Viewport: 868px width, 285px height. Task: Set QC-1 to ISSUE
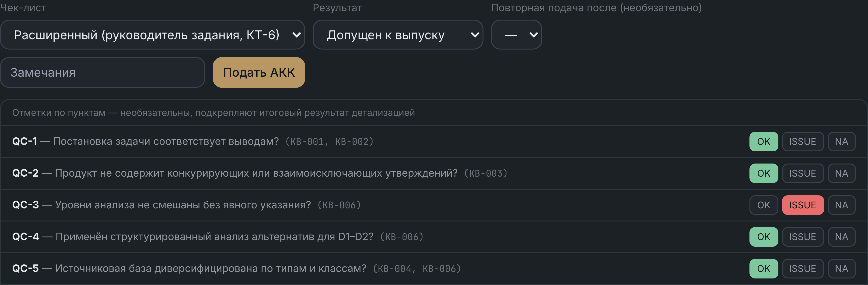pos(803,142)
